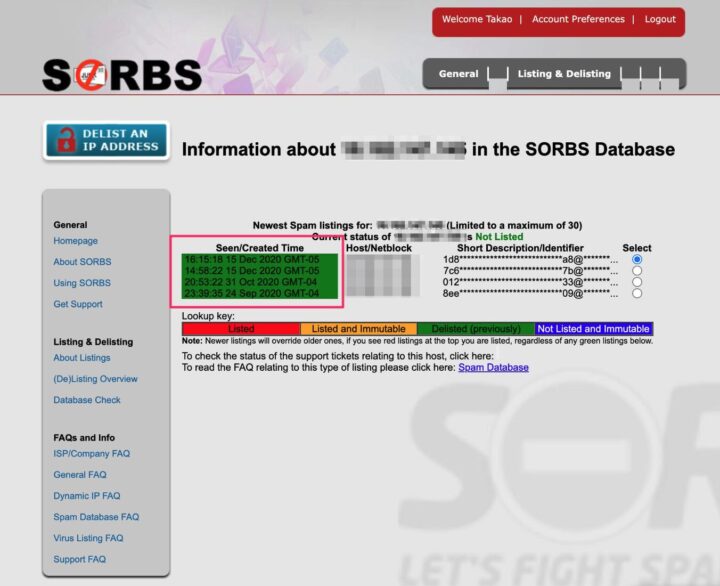Open the General FAQ link
The width and height of the screenshot is (720, 586).
[80, 475]
